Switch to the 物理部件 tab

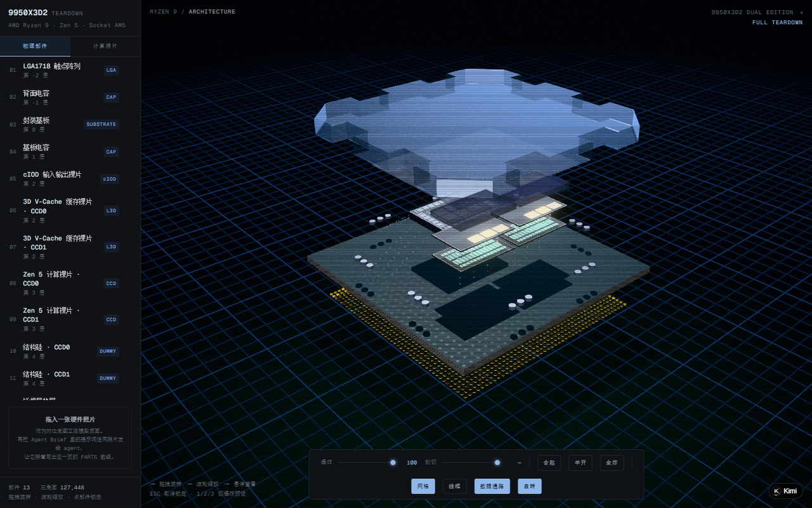click(35, 46)
